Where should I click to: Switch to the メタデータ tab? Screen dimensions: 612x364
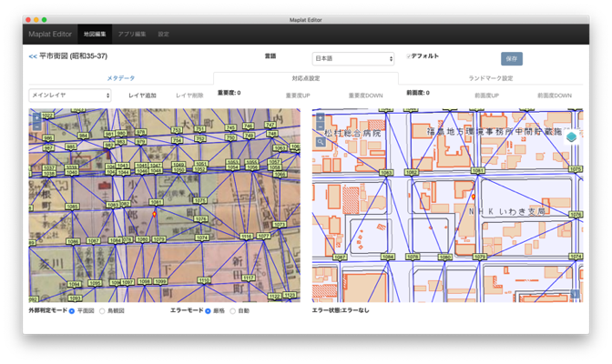(x=121, y=78)
